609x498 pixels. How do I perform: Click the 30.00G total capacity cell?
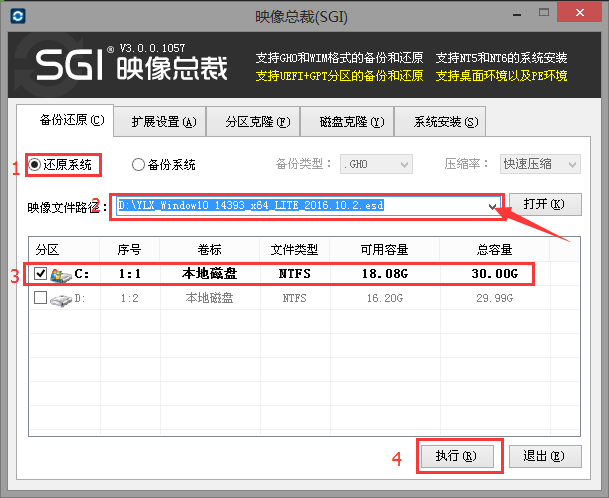pyautogui.click(x=495, y=274)
